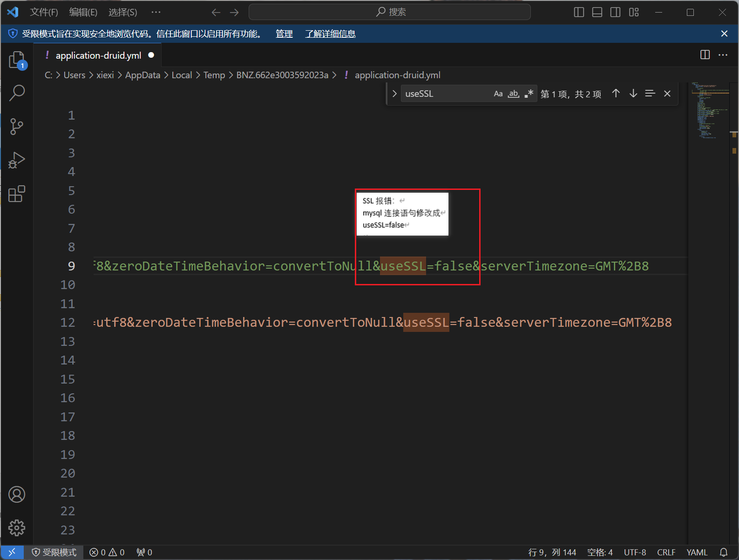Click the 管理 link in the banner
The width and height of the screenshot is (739, 560).
284,34
